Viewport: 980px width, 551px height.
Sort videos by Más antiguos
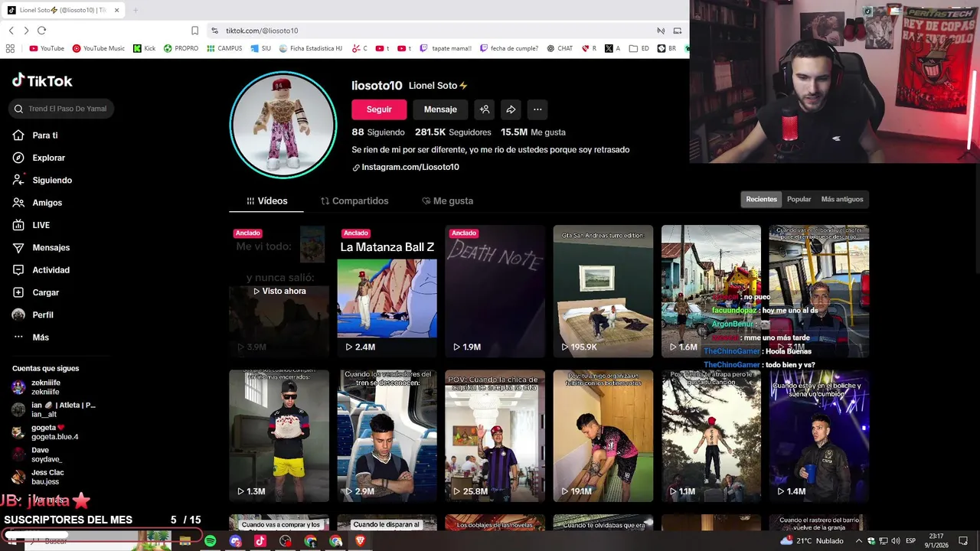(x=842, y=199)
